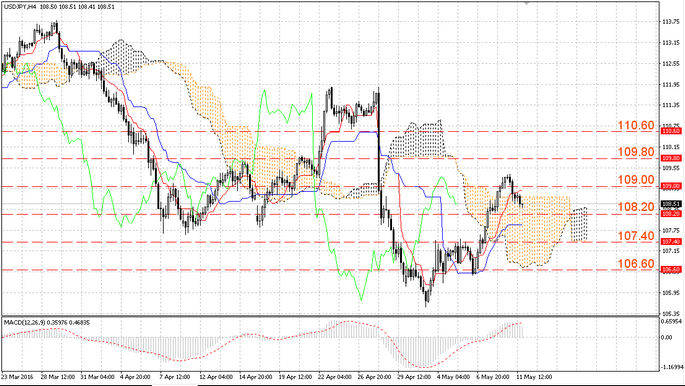Click the 4 May 04:00 time label
Viewport: 685px width, 386px height.
tap(453, 377)
